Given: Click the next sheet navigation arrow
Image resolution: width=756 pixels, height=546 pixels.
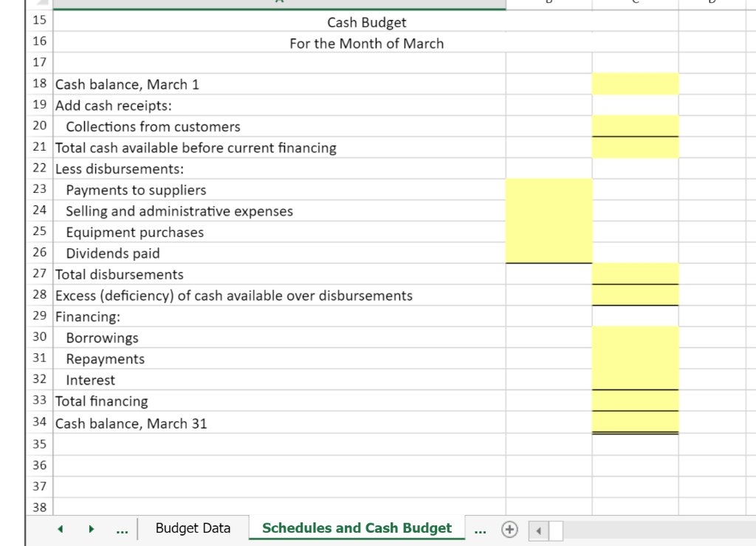Looking at the screenshot, I should (90, 528).
